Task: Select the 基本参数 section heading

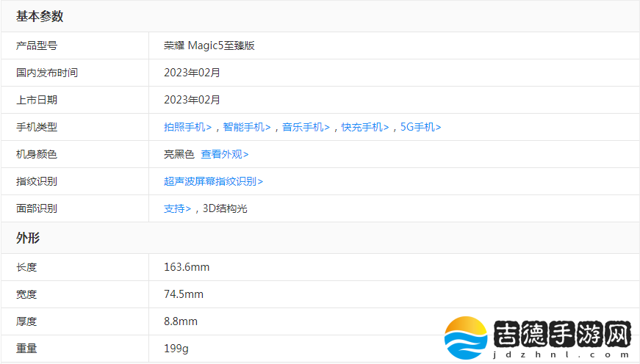Action: tap(40, 16)
